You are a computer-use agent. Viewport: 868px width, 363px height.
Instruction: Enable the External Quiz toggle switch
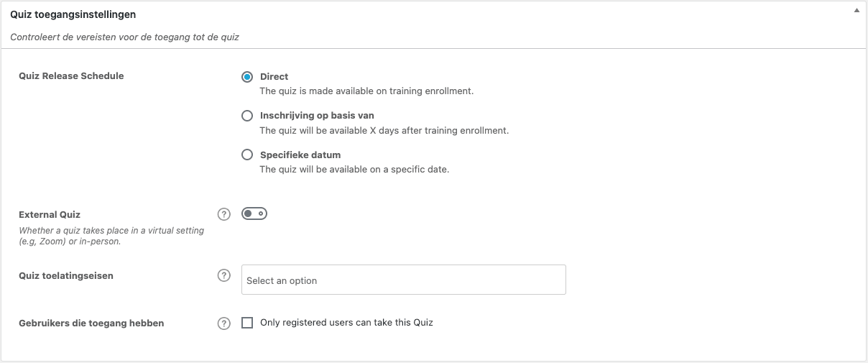(x=254, y=213)
